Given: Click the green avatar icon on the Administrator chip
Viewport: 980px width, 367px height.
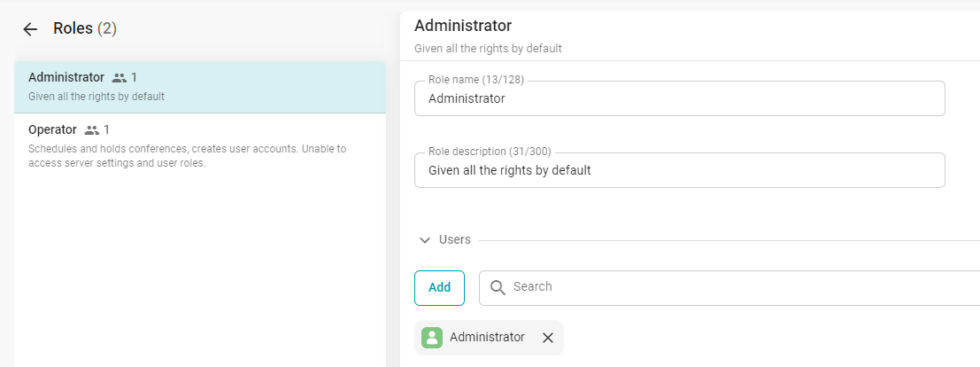Looking at the screenshot, I should [x=432, y=338].
